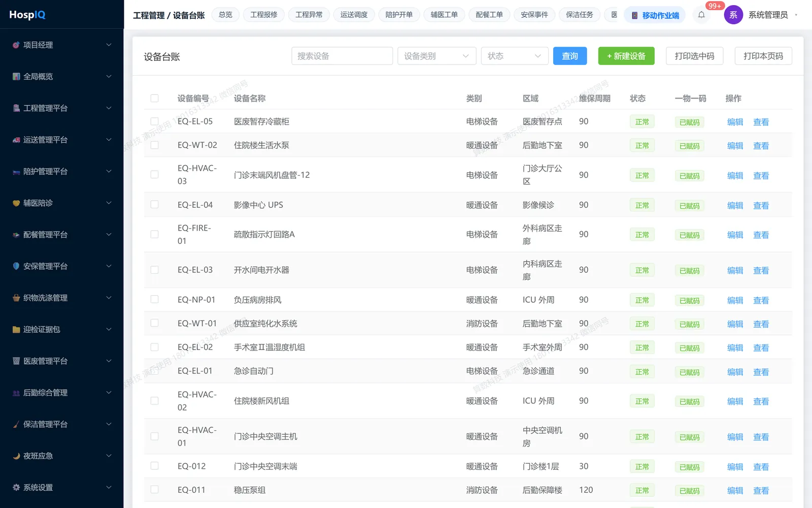Click the 打印本页码 button
This screenshot has width=812, height=508.
click(763, 56)
